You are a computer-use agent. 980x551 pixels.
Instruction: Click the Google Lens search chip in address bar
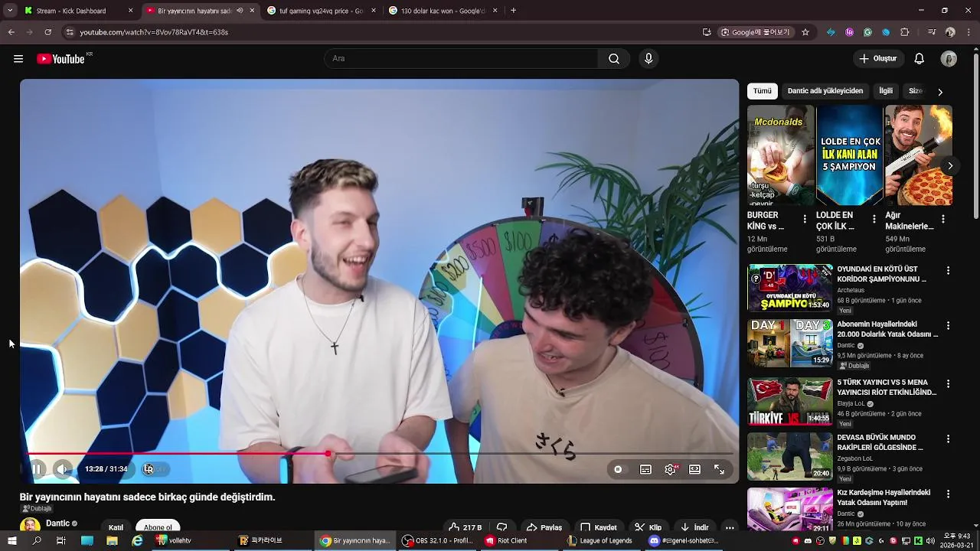point(756,32)
